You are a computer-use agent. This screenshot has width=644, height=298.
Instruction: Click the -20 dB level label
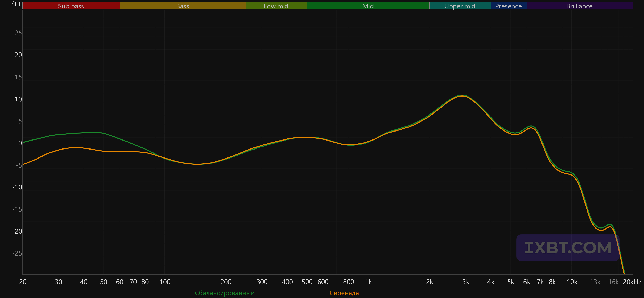coord(17,231)
